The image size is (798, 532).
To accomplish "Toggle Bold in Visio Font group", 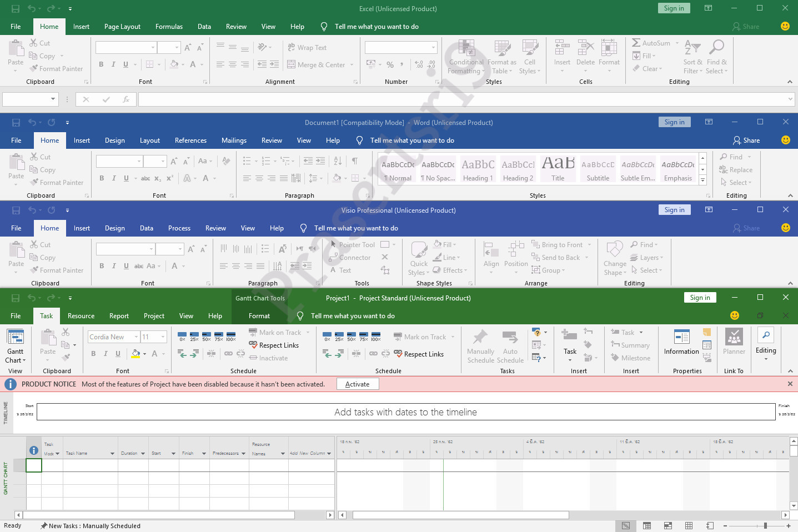I will (102, 266).
